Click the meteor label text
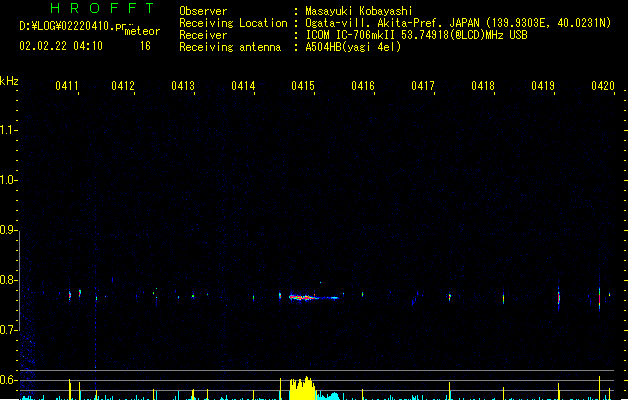This screenshot has height=400, width=629. click(142, 31)
